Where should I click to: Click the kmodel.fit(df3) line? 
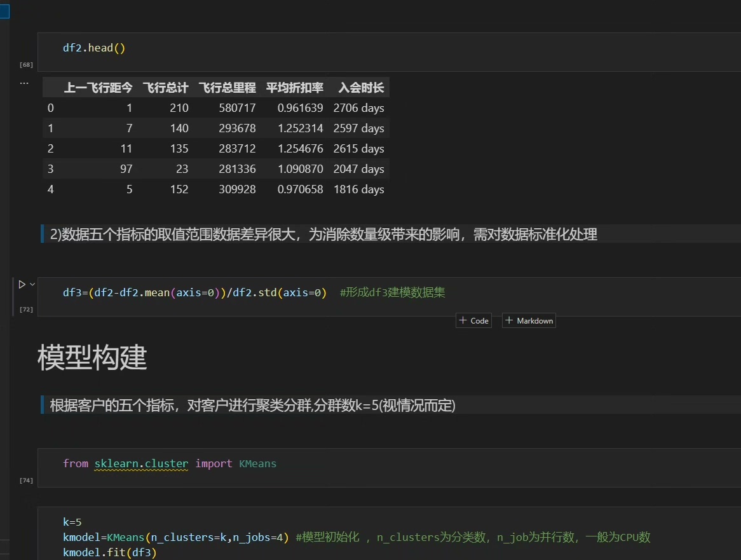pos(110,552)
